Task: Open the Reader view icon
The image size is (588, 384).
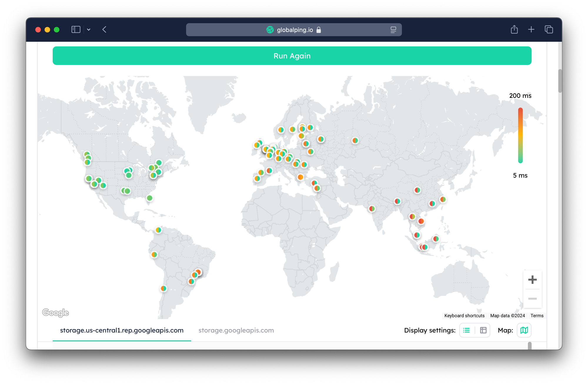Action: (393, 30)
